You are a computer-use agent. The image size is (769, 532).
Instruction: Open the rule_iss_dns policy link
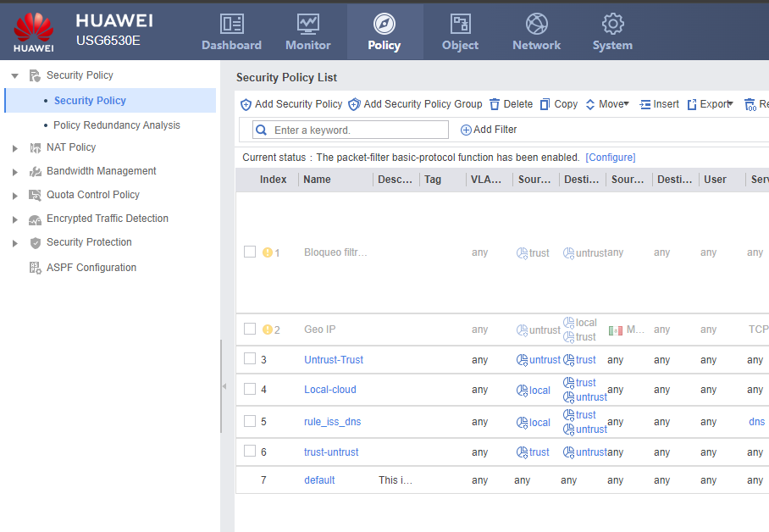(333, 422)
